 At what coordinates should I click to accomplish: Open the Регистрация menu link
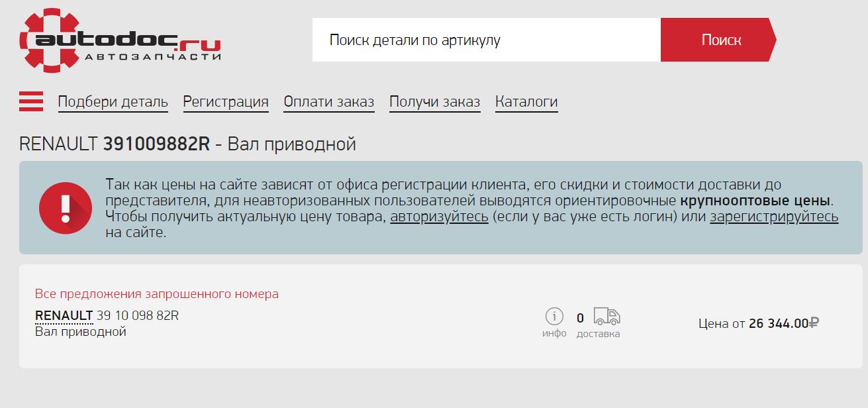[226, 102]
